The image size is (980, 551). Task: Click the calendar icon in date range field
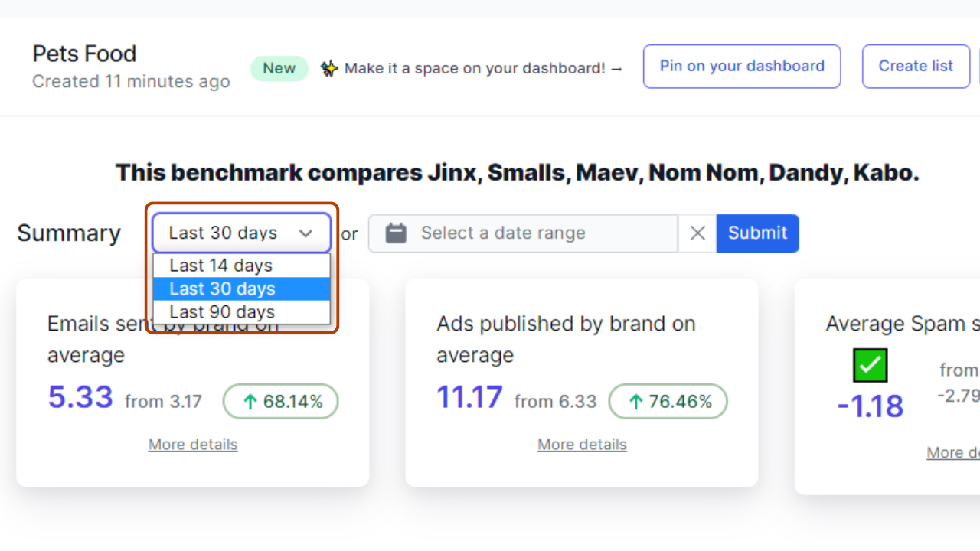[x=396, y=233]
